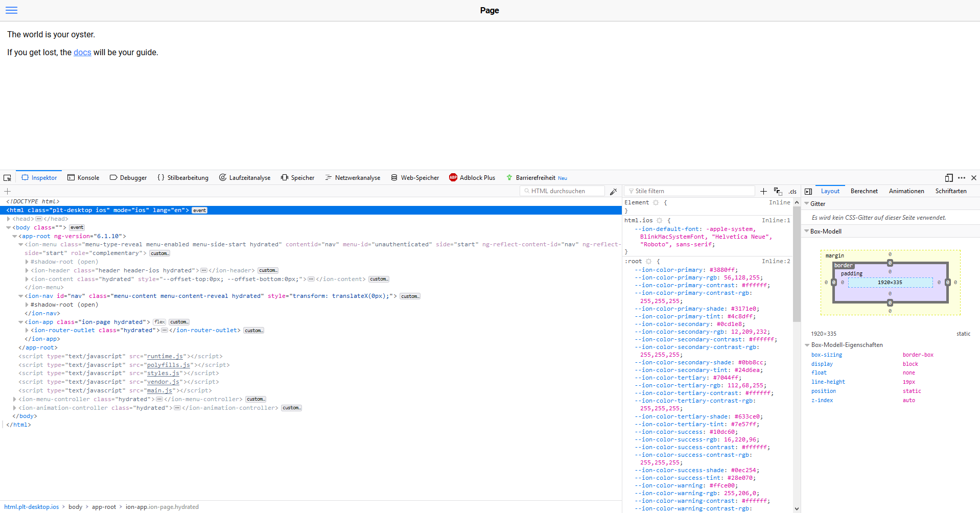
Task: Toggle the flex badge on ion-app
Action: click(x=160, y=322)
